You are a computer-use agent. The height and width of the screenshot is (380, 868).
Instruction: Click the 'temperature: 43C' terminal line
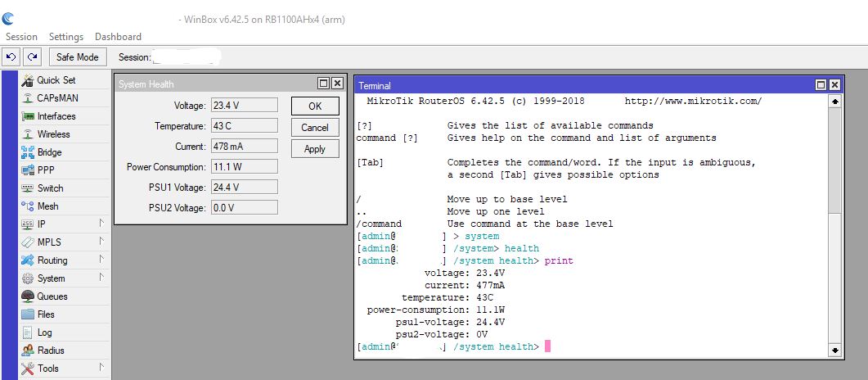[447, 297]
